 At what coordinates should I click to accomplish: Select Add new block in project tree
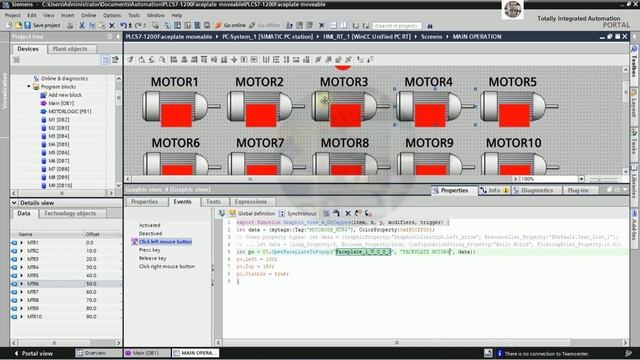65,95
